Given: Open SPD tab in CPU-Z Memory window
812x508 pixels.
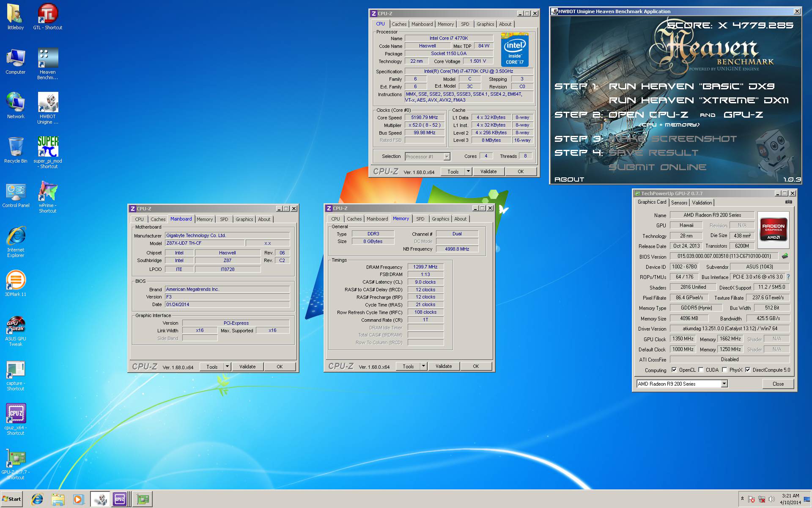Looking at the screenshot, I should pyautogui.click(x=420, y=219).
